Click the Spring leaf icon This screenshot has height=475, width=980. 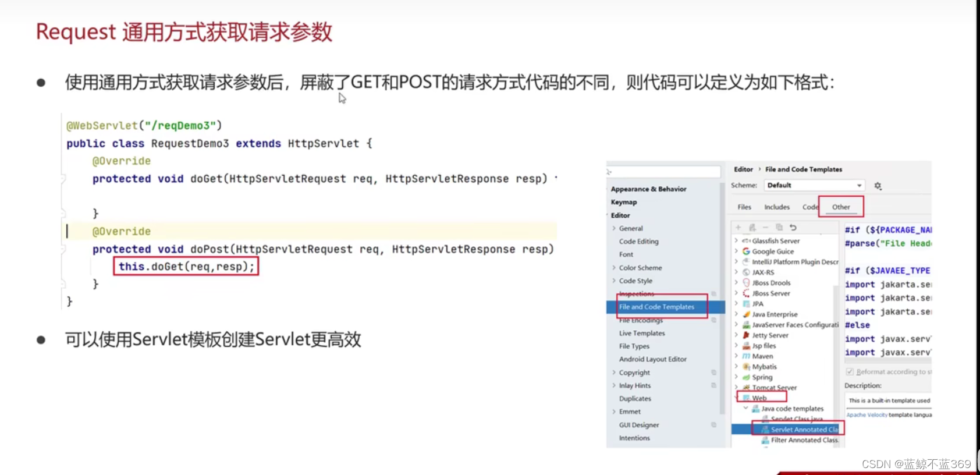(746, 377)
